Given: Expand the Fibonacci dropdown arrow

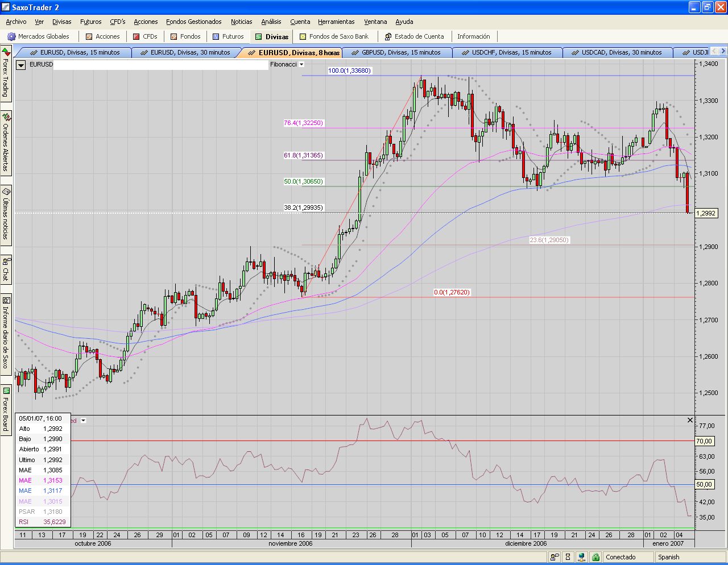Looking at the screenshot, I should tap(301, 64).
